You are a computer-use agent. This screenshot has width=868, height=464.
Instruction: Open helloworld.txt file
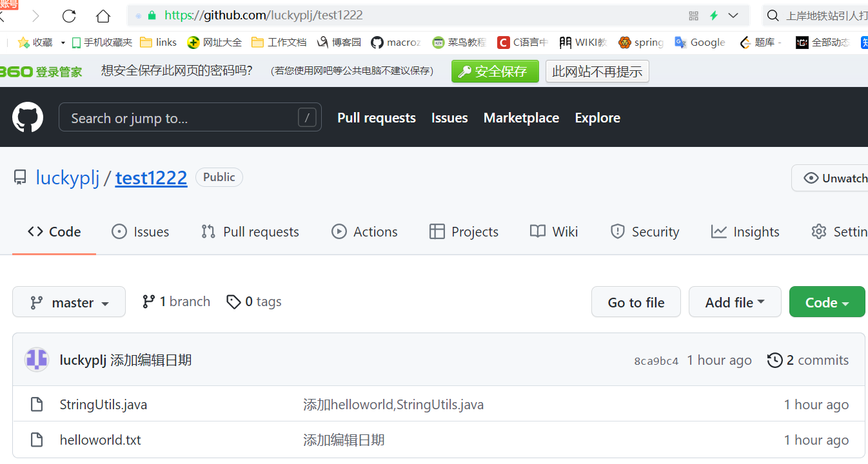click(x=100, y=440)
